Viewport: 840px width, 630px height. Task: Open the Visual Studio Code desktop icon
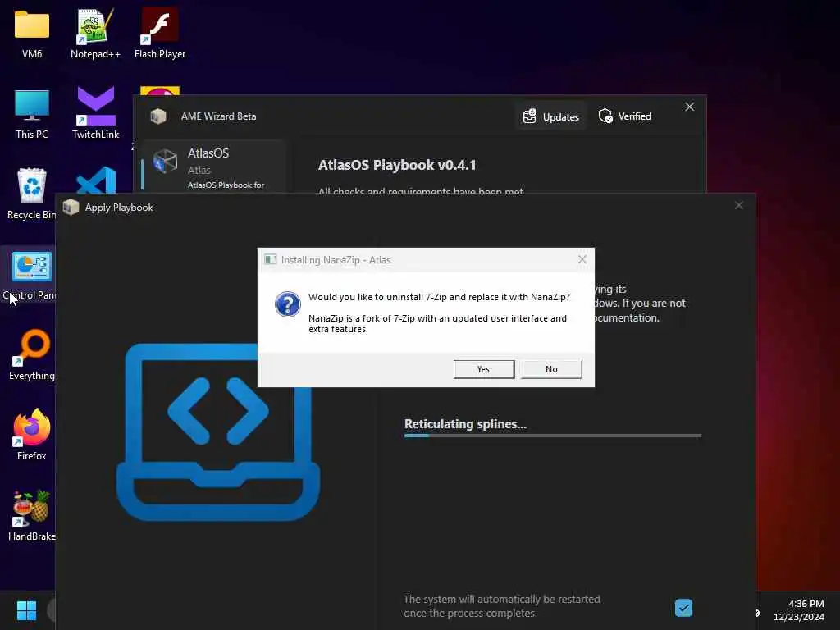tap(97, 180)
